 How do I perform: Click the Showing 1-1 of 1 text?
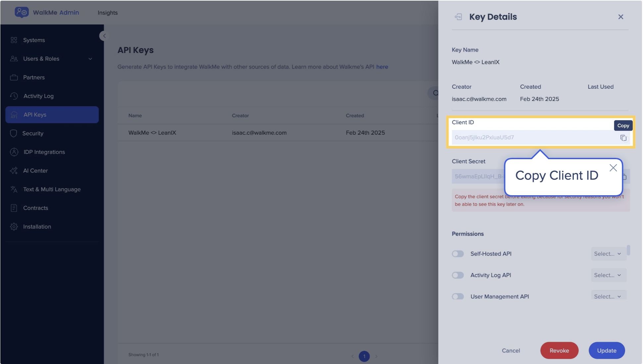[x=143, y=355]
